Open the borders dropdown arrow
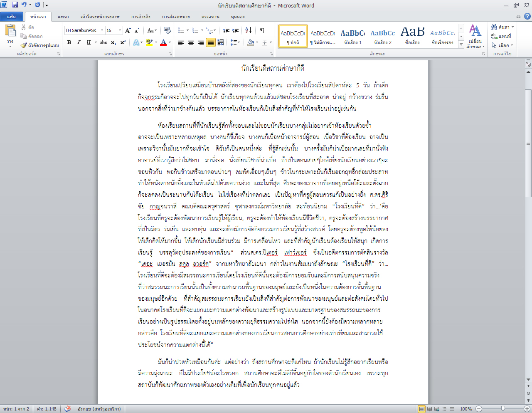 (271, 42)
